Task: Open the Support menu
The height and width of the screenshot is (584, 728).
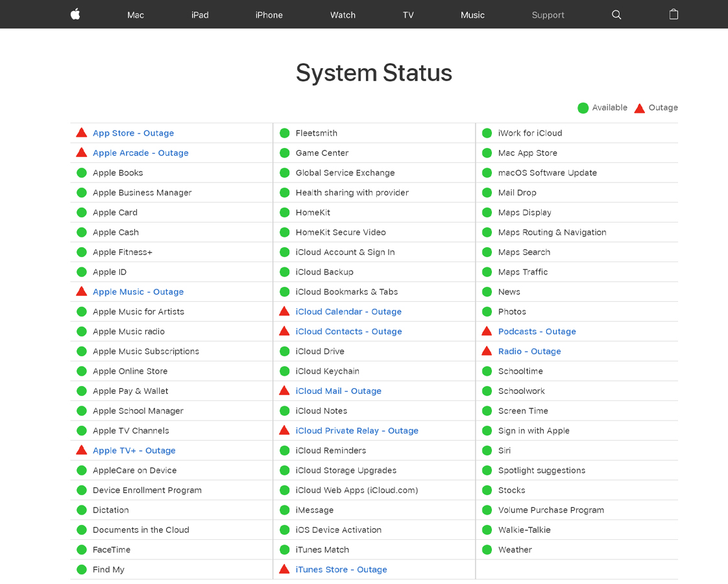Action: 548,15
